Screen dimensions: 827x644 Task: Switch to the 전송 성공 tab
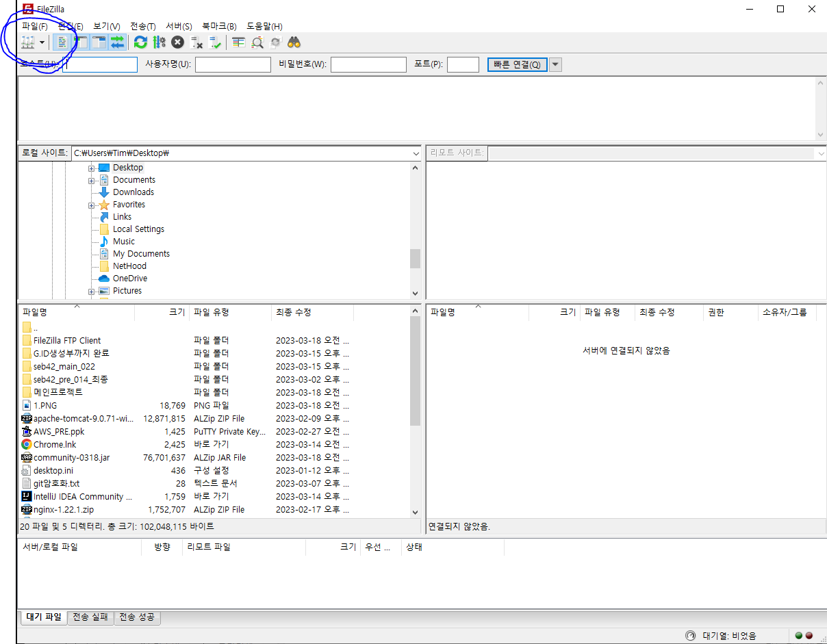click(x=137, y=617)
